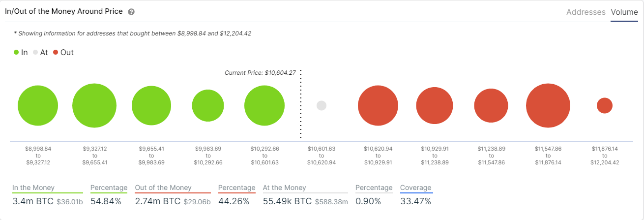The width and height of the screenshot is (644, 220).
Task: Click the small gray At the Money bubble
Action: coord(322,106)
